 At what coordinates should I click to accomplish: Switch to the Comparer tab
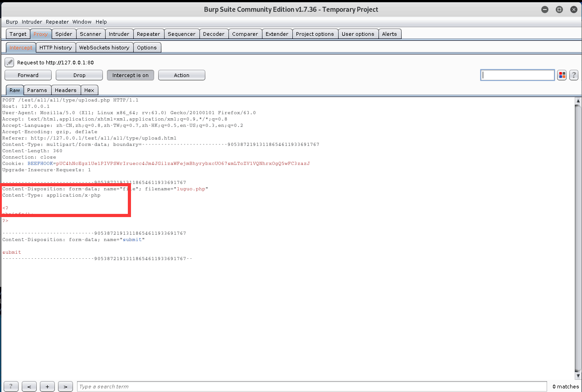[x=245, y=34]
